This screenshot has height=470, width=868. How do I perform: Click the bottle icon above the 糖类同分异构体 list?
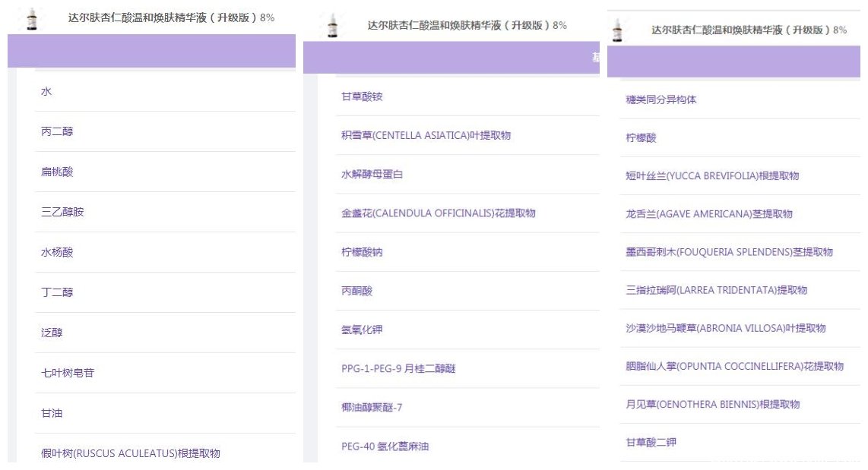tap(617, 31)
